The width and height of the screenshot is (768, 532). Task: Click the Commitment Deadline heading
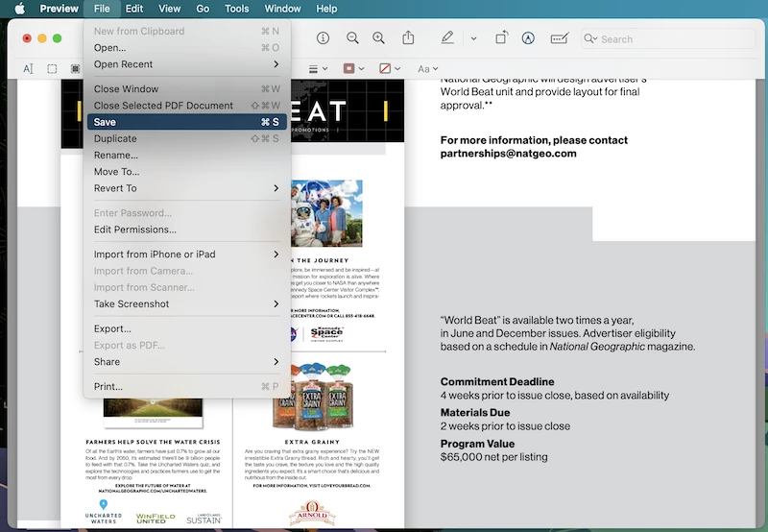pos(497,381)
